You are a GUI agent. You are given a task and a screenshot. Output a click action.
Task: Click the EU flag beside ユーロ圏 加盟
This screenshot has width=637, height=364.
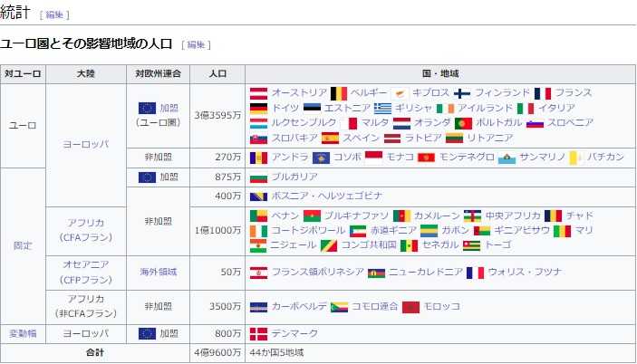147,108
